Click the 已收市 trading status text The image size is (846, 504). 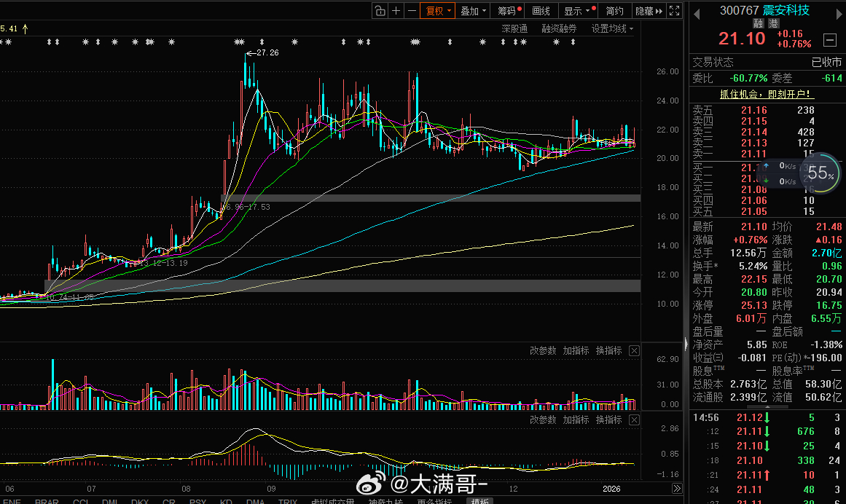point(826,62)
